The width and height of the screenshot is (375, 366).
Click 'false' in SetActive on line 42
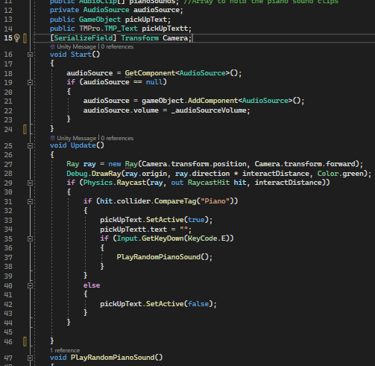click(x=198, y=304)
